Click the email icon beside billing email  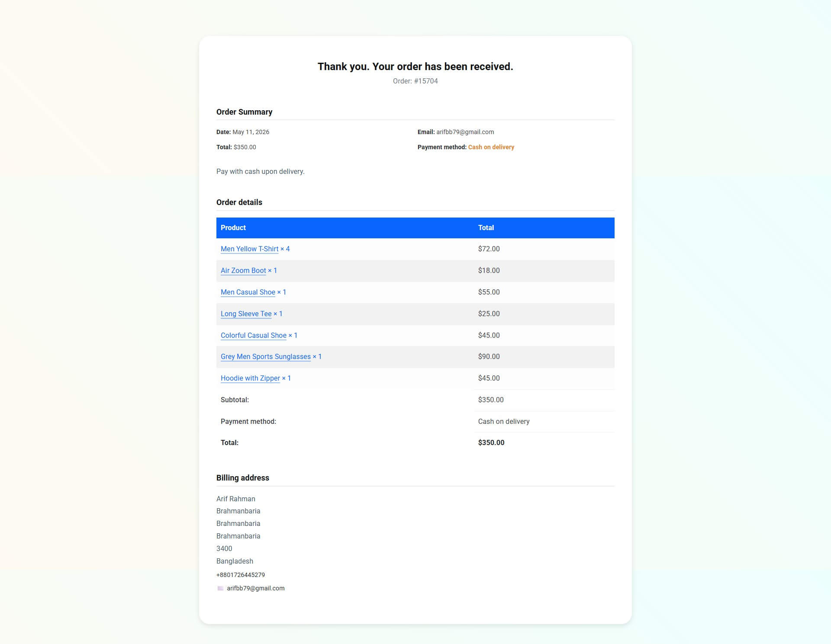click(220, 588)
